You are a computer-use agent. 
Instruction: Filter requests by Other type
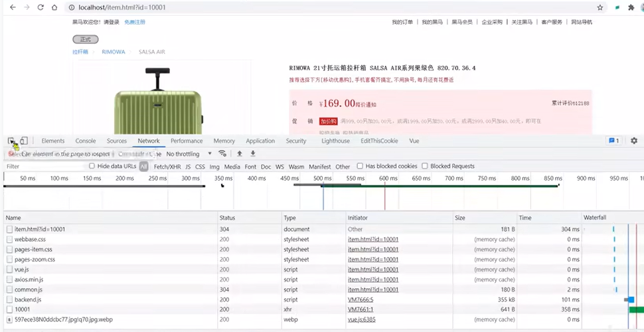click(343, 167)
